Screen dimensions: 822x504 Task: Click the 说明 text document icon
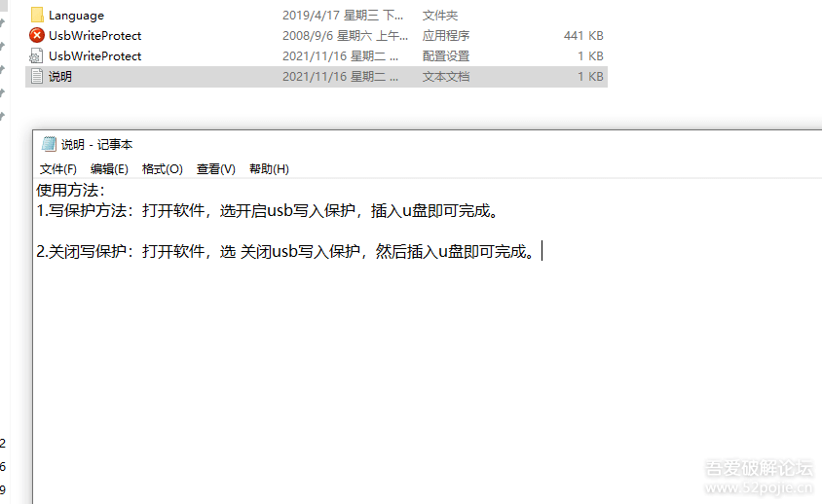(37, 76)
